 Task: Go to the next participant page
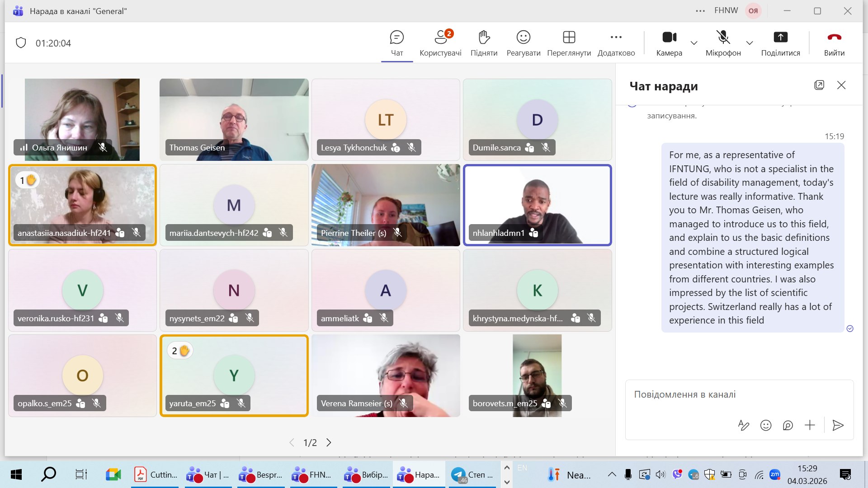pyautogui.click(x=329, y=443)
